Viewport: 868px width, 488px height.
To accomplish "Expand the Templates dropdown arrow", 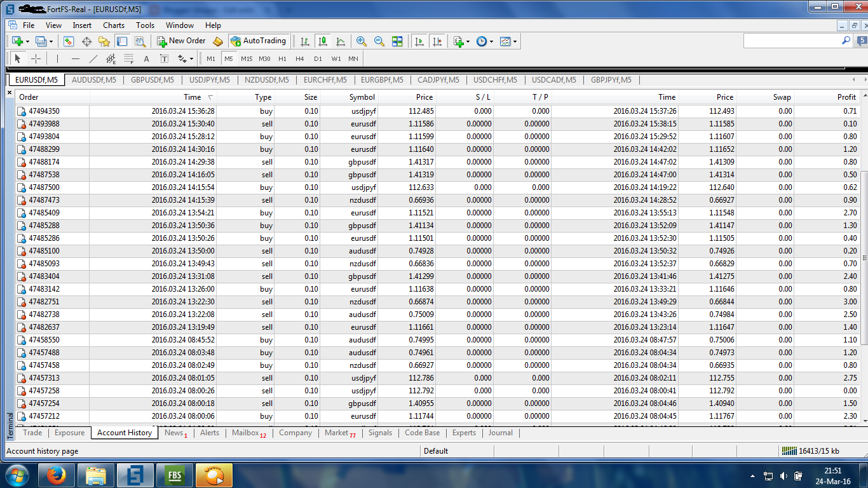I will (x=515, y=42).
